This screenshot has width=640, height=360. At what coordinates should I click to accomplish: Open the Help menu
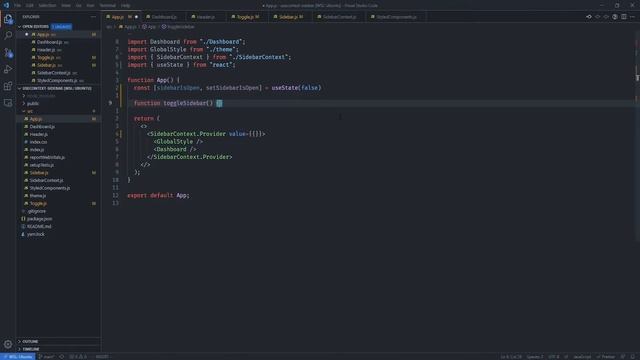tap(126, 5)
